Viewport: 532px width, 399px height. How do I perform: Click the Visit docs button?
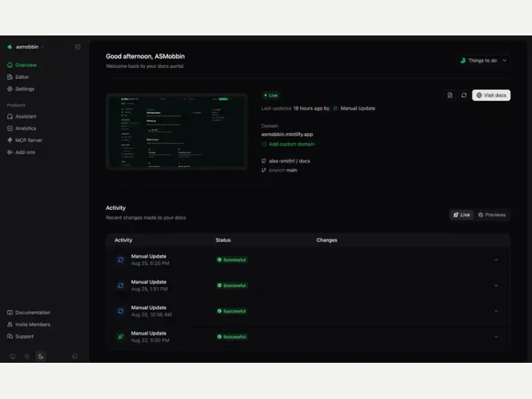tap(491, 95)
